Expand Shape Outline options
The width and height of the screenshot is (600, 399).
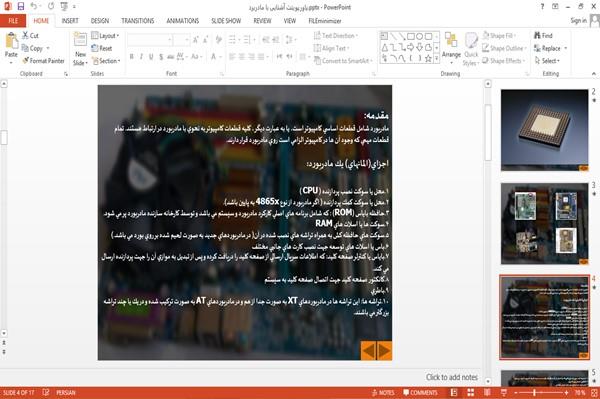click(504, 48)
